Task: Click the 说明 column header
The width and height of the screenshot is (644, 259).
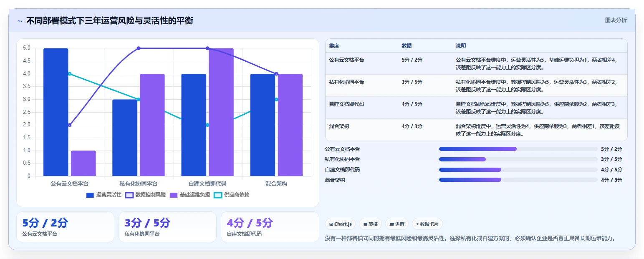Action: pos(461,46)
